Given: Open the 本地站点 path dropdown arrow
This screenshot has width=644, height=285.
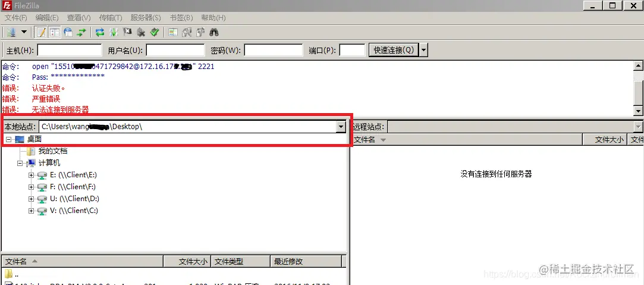Looking at the screenshot, I should pyautogui.click(x=341, y=127).
